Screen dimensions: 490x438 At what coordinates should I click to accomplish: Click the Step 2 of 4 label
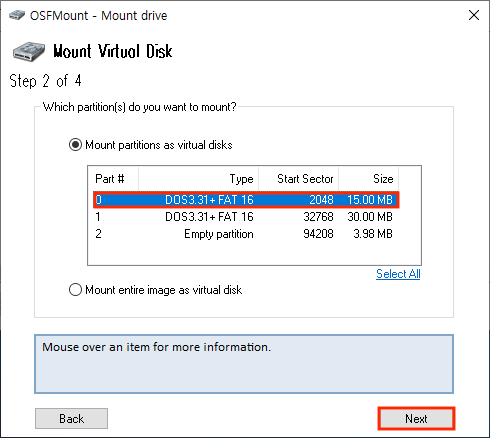(45, 81)
